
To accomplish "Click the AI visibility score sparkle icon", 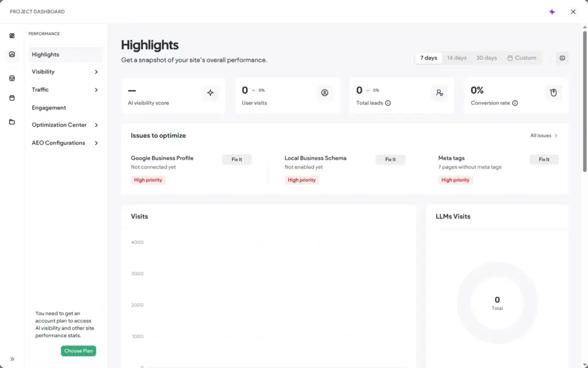I will tap(210, 93).
